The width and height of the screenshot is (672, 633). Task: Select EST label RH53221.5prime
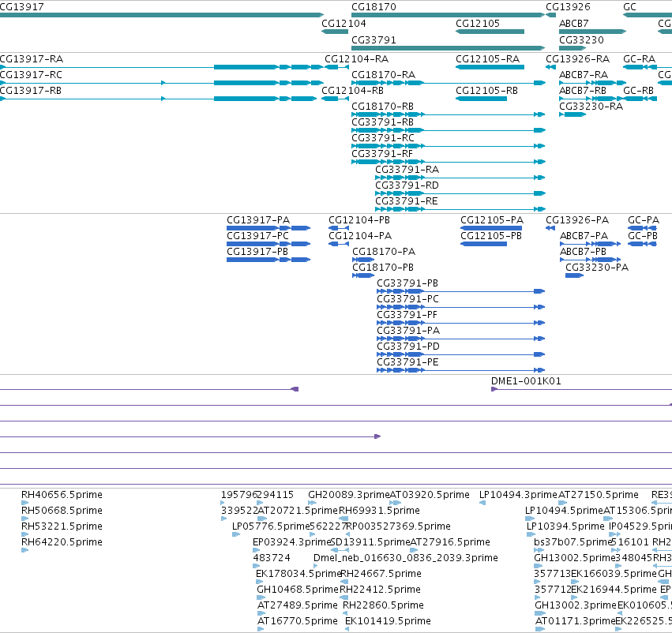(62, 526)
